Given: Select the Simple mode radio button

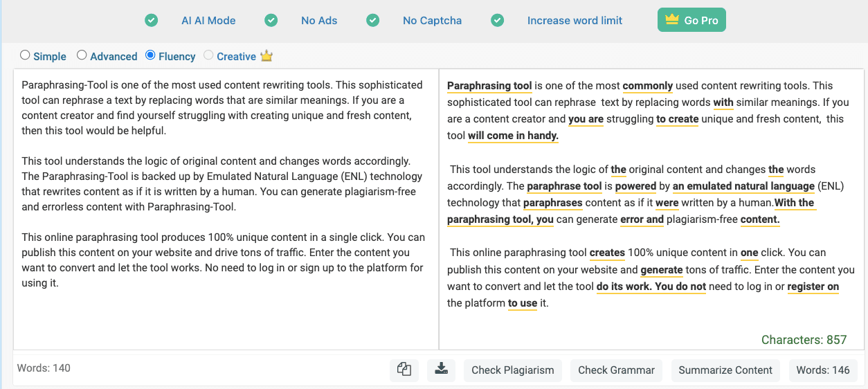Looking at the screenshot, I should [25, 55].
